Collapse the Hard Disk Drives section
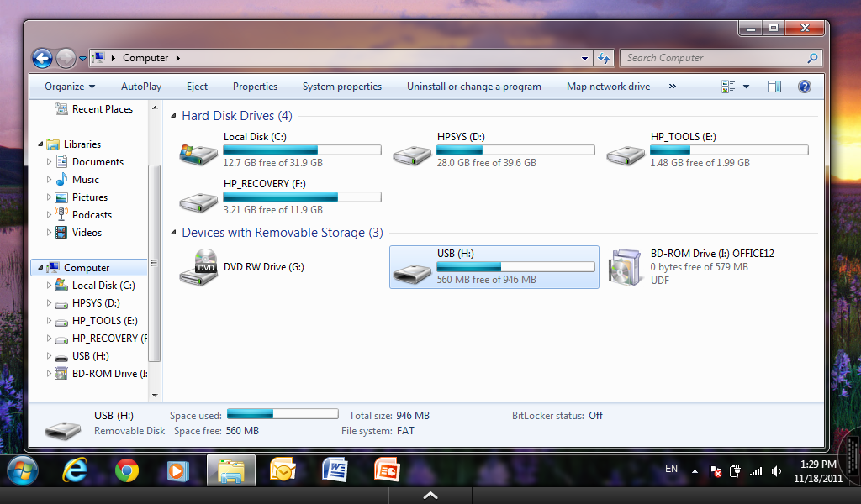This screenshot has width=861, height=504. (173, 115)
